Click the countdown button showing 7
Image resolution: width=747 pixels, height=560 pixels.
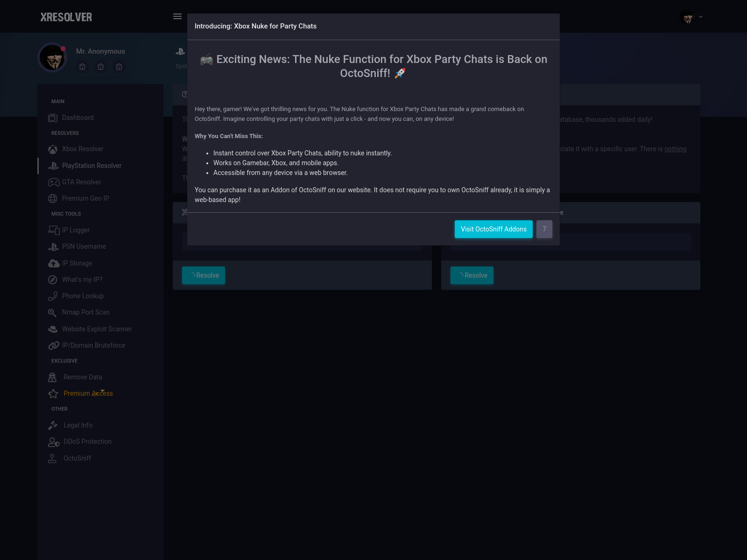(544, 229)
